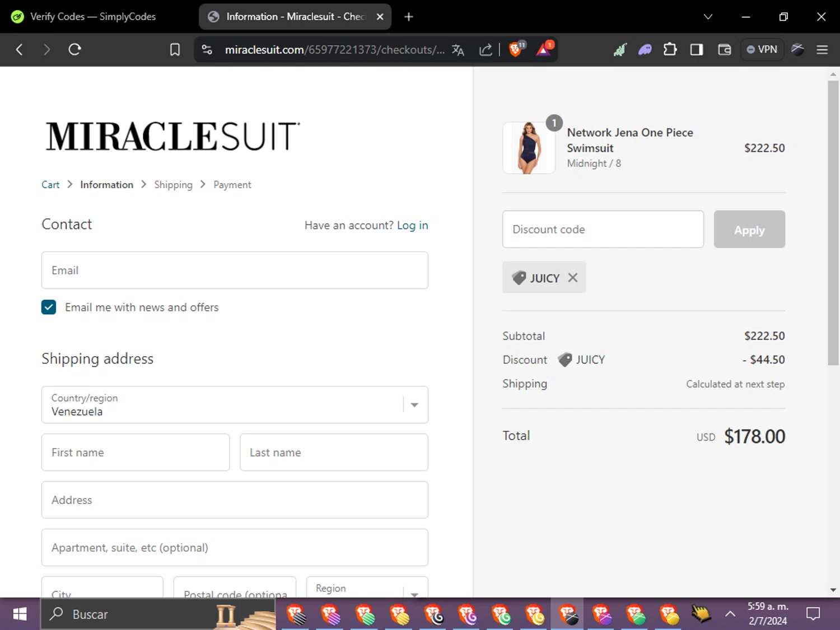Image resolution: width=840 pixels, height=630 pixels.
Task: Click the profile avatar icon in toolbar
Action: [797, 49]
